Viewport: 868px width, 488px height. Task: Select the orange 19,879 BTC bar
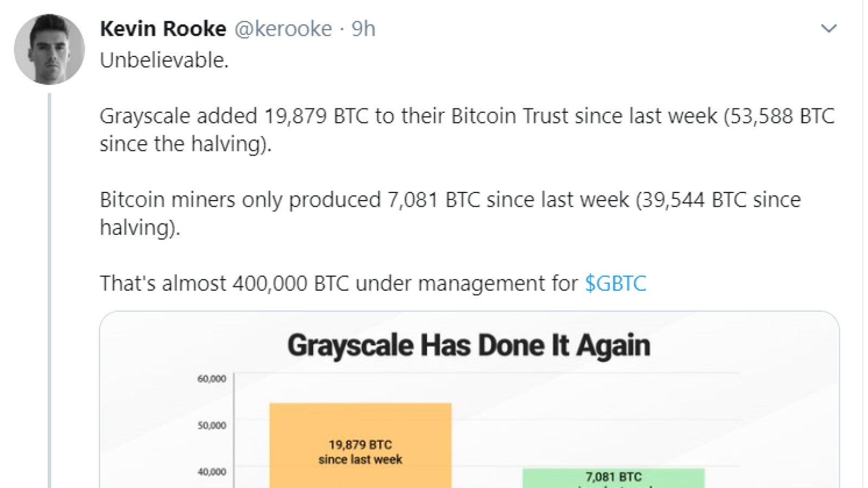(360, 445)
